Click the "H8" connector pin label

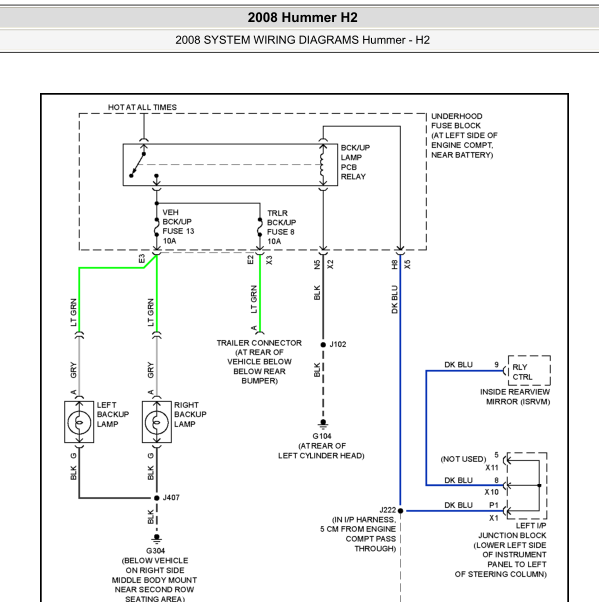click(394, 265)
